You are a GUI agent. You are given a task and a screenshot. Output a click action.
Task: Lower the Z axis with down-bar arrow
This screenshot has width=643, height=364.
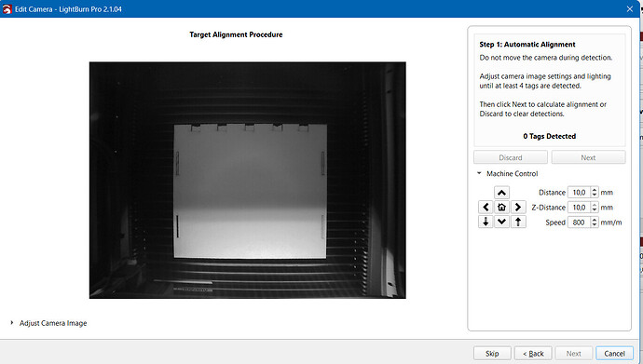pos(486,222)
